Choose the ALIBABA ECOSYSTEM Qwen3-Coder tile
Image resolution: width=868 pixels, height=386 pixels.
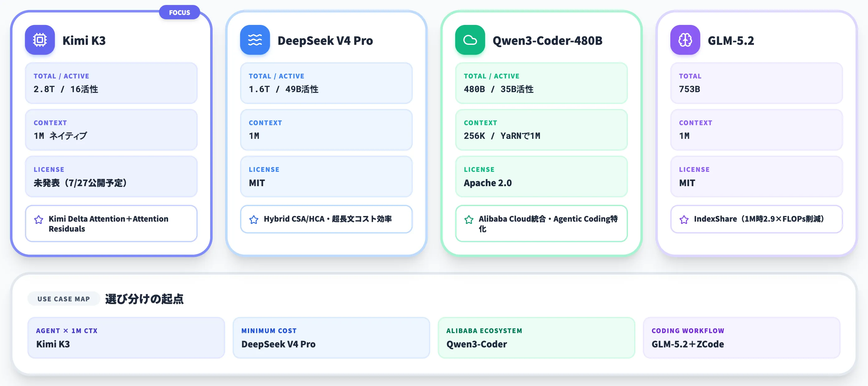pyautogui.click(x=537, y=337)
